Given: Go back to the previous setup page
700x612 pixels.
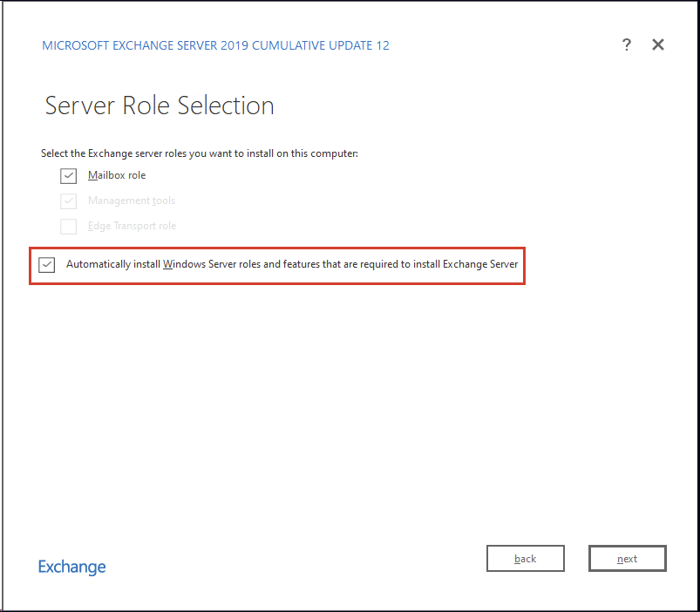Looking at the screenshot, I should 525,559.
